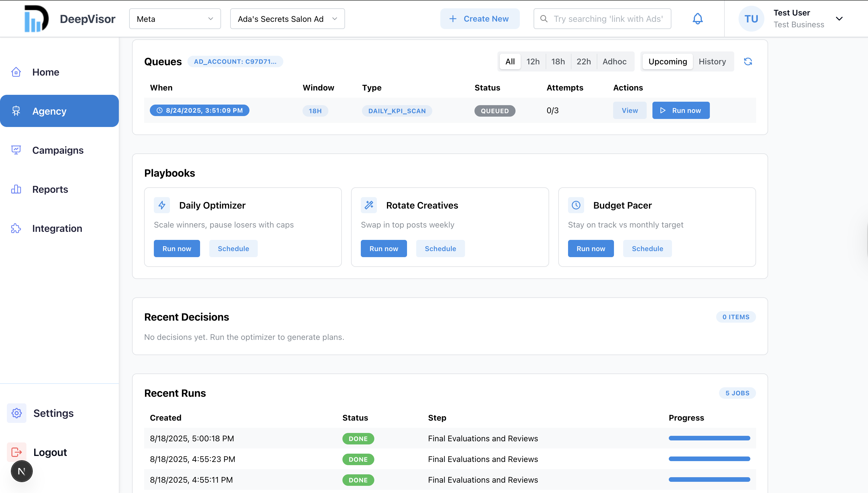This screenshot has width=868, height=493.
Task: Select the Adhoc queue filter
Action: point(614,61)
